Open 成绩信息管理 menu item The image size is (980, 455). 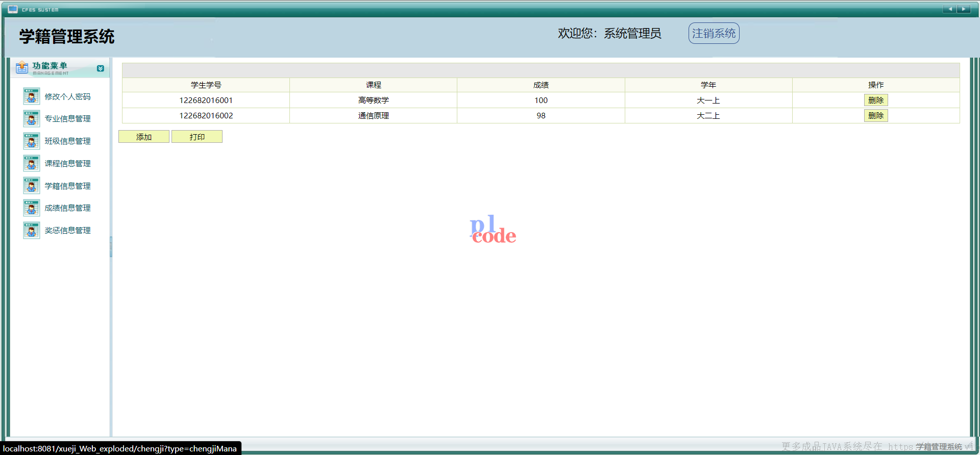[67, 208]
